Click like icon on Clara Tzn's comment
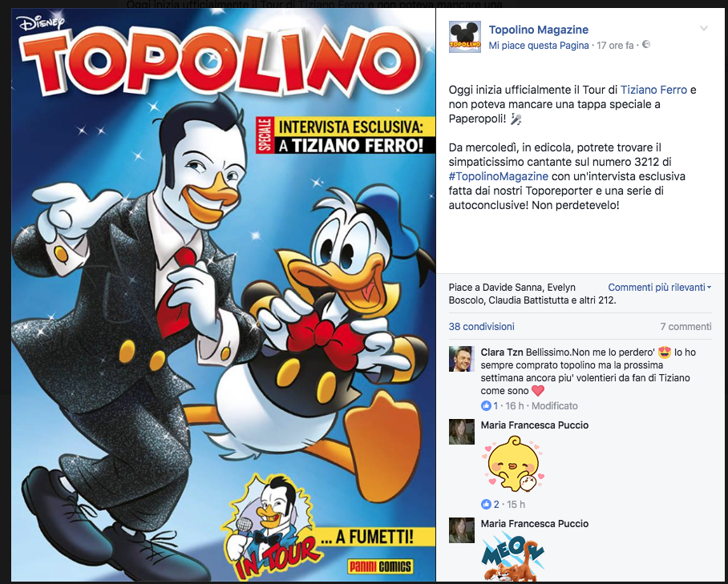The height and width of the screenshot is (584, 728). [486, 406]
